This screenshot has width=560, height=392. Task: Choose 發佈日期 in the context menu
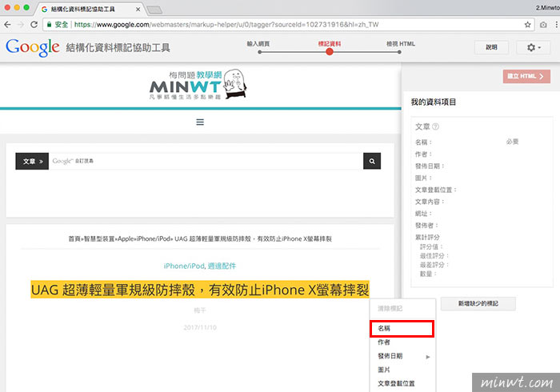click(x=403, y=356)
